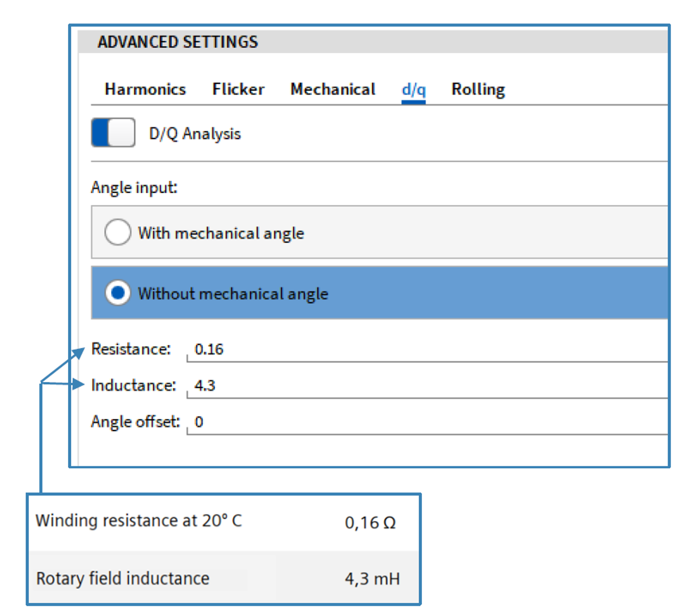This screenshot has width=700, height=608.
Task: Select the Rotary field inductance row
Action: click(x=122, y=578)
